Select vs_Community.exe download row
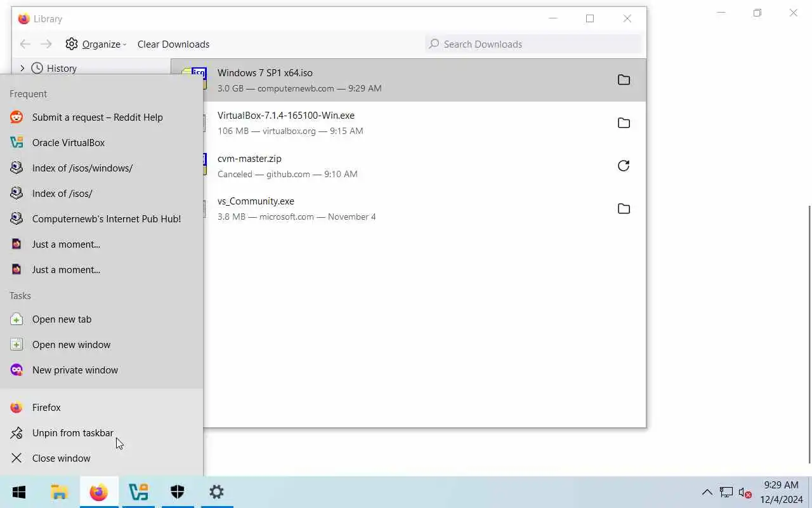 tap(409, 209)
